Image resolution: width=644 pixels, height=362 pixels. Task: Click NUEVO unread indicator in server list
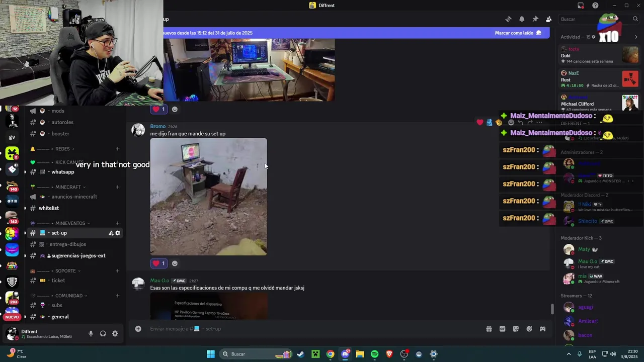pos(12,317)
